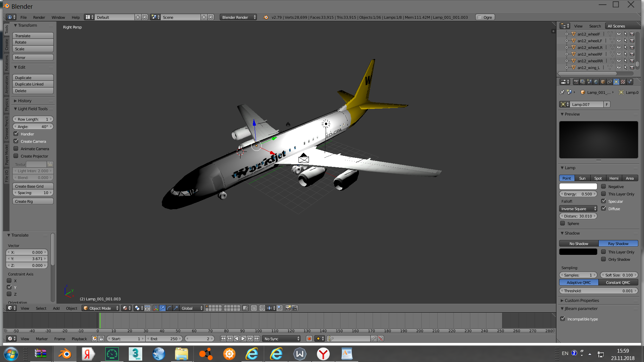Open the No Sync dropdown in timeline
644x362 pixels.
(281, 339)
